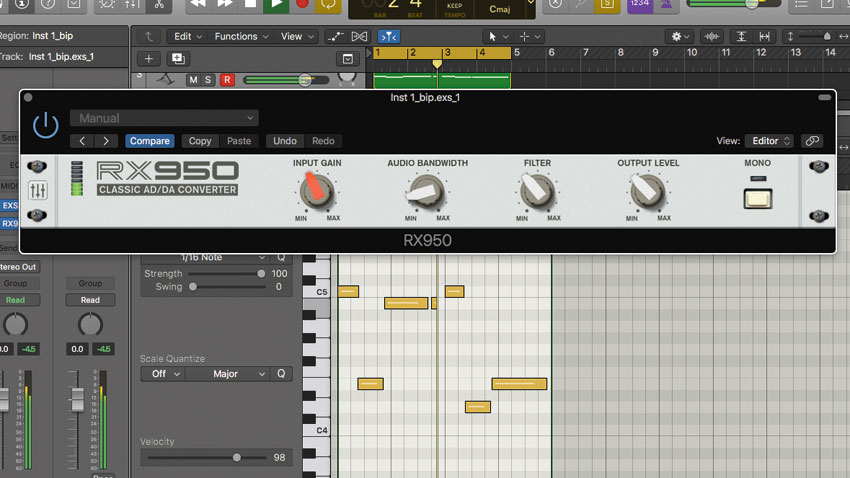This screenshot has width=850, height=478.
Task: Open the Manual preset dropdown
Action: click(x=164, y=118)
